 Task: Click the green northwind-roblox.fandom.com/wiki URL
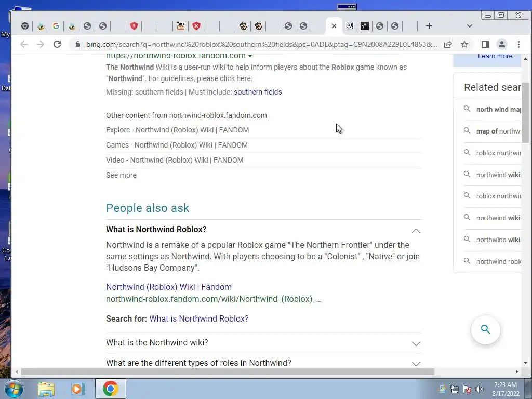pos(214,299)
